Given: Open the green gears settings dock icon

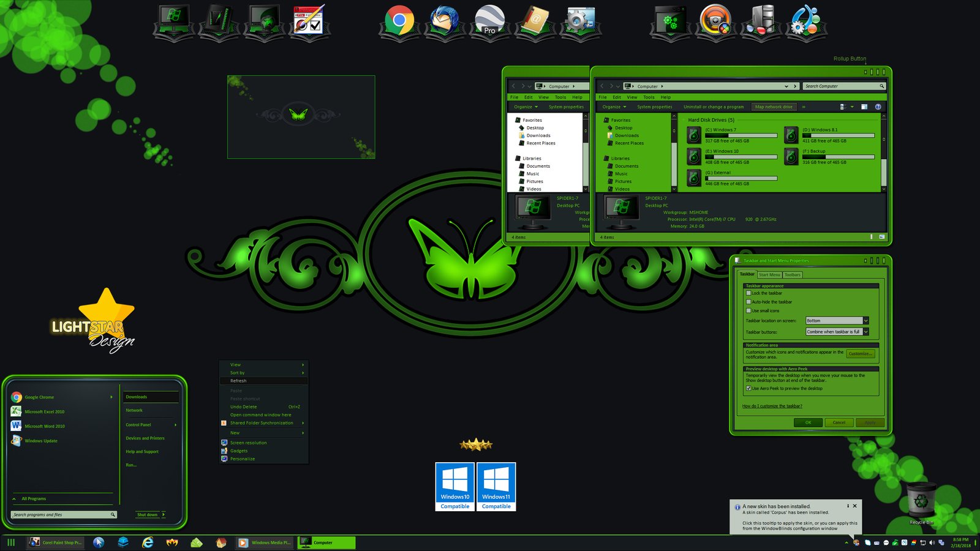Looking at the screenshot, I should (x=670, y=21).
